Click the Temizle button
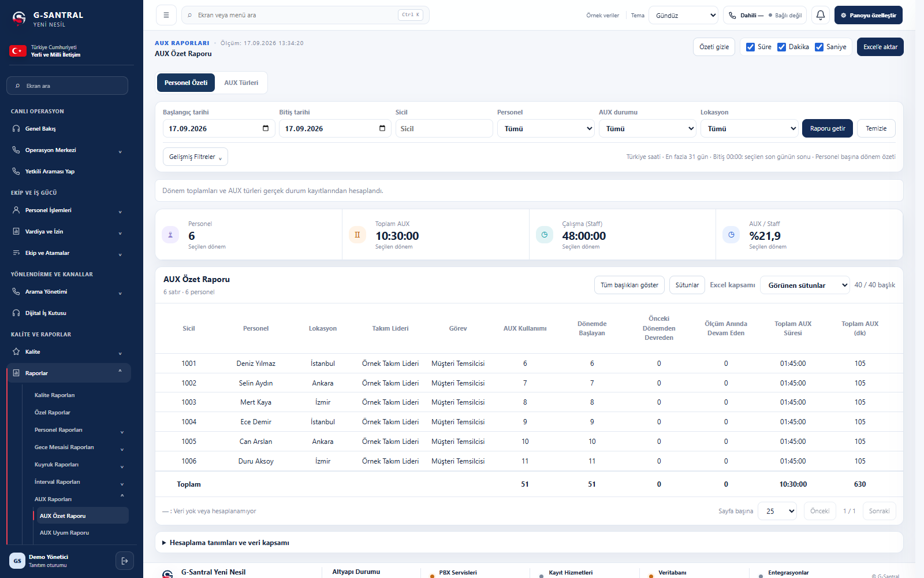 click(876, 128)
